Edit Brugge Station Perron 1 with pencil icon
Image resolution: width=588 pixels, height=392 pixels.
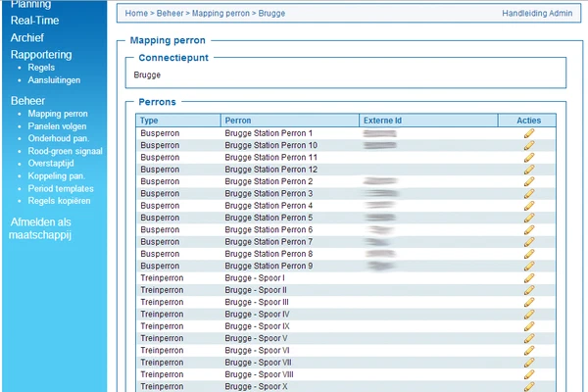tap(529, 133)
